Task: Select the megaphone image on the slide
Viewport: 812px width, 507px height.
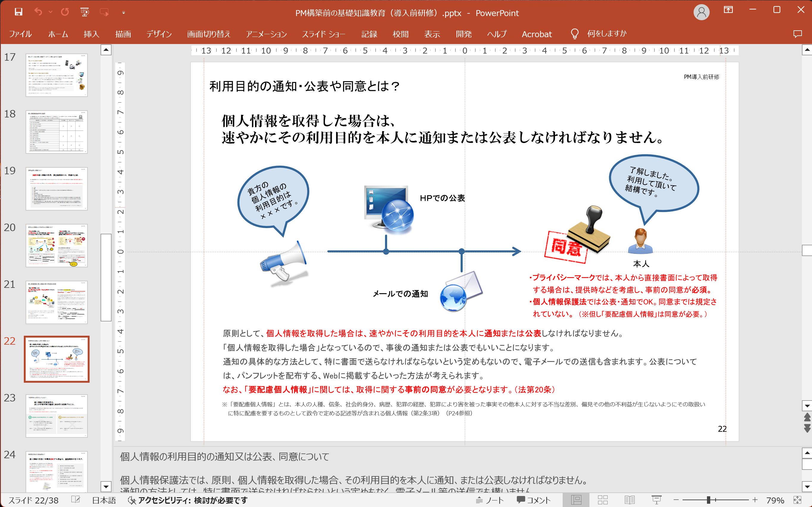Action: click(284, 263)
